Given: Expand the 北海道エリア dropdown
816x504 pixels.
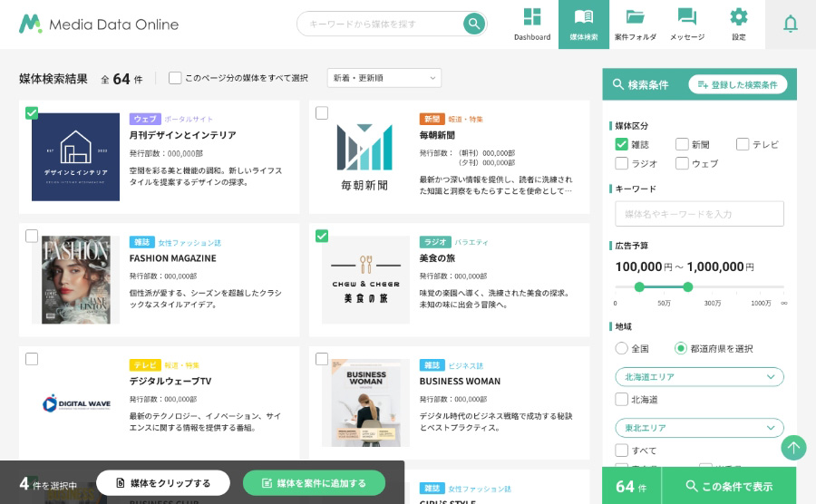Looking at the screenshot, I should (x=699, y=376).
